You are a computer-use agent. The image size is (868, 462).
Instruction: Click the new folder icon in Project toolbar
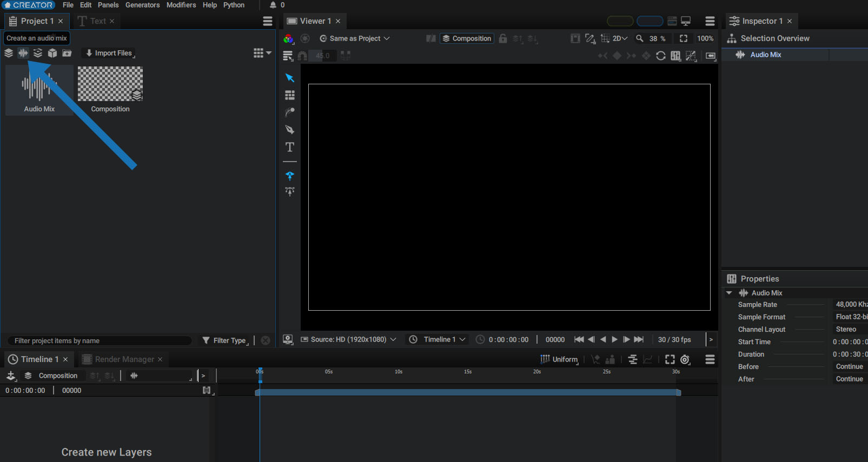67,53
